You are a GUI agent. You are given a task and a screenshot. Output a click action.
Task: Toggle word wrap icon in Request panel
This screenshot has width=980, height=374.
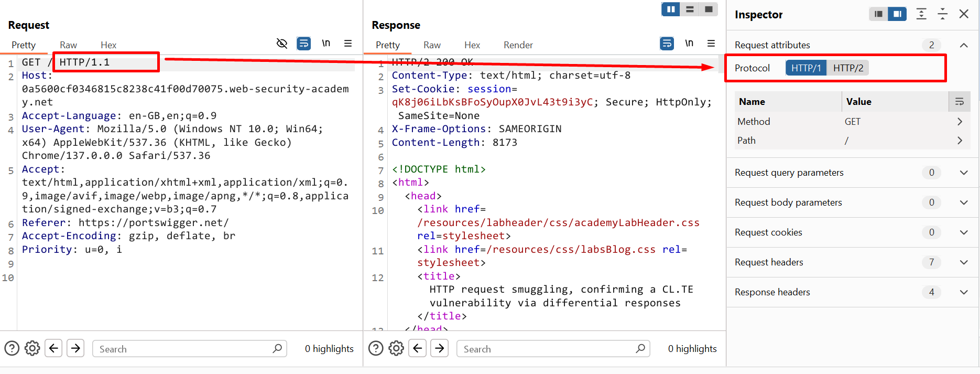[x=303, y=44]
